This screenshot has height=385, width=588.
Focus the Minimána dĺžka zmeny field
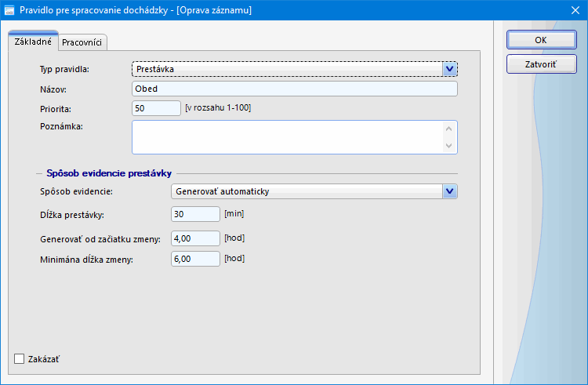tap(195, 259)
